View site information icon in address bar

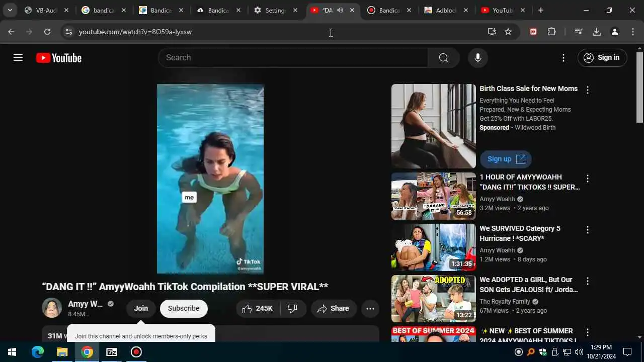[x=69, y=32]
